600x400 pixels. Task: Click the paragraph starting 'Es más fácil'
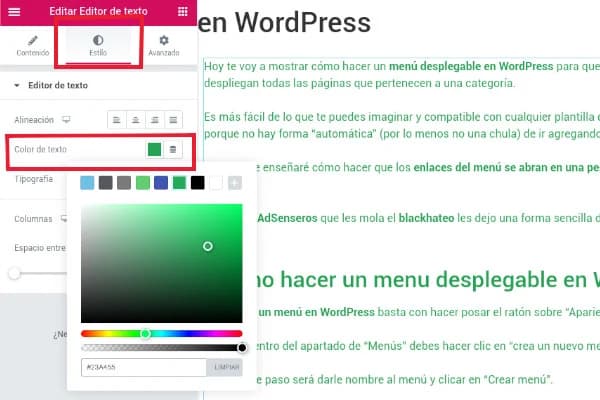point(402,125)
